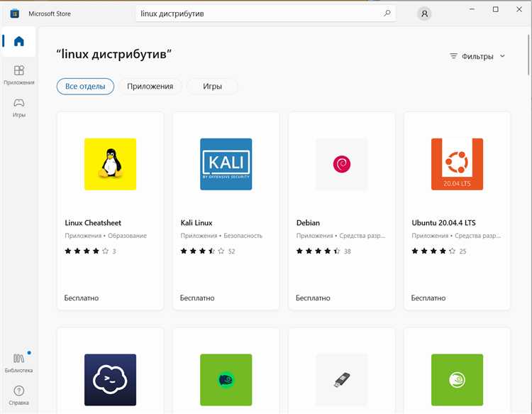
Task: Click the user profile icon
Action: 424,13
